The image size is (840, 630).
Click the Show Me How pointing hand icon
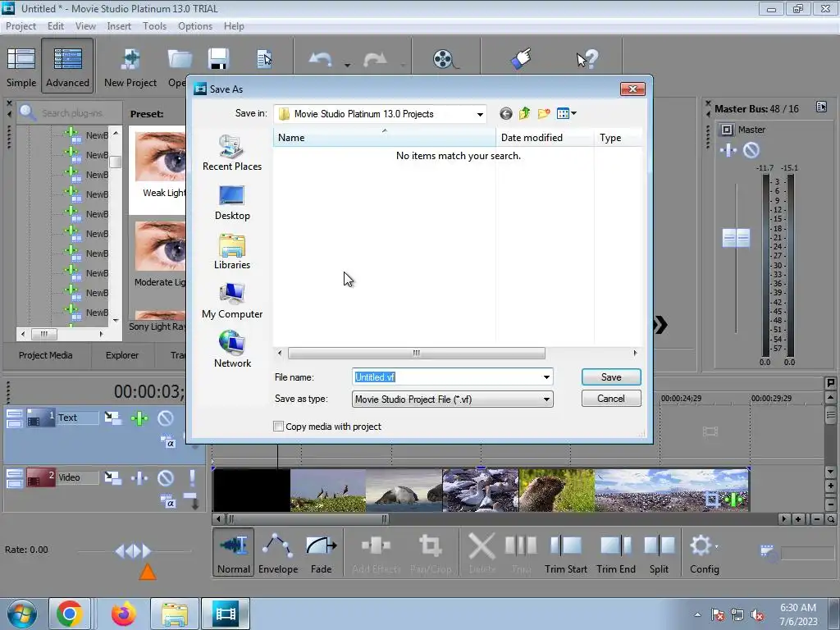[x=521, y=59]
